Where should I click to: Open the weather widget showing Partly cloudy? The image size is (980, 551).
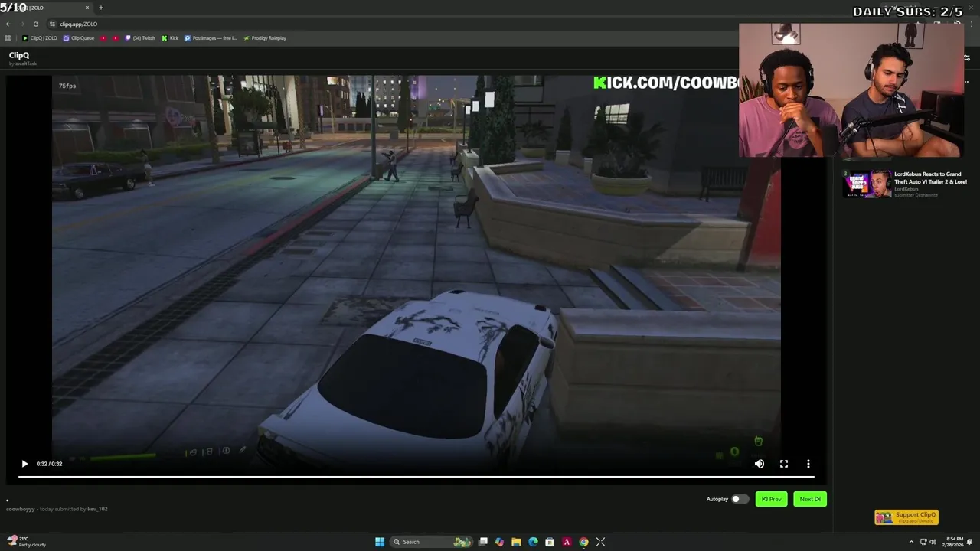tap(25, 542)
